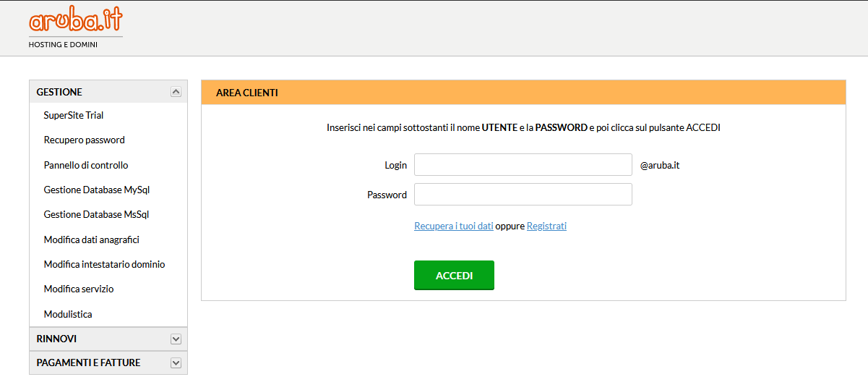Open SuperSite Trial menu item

74,115
